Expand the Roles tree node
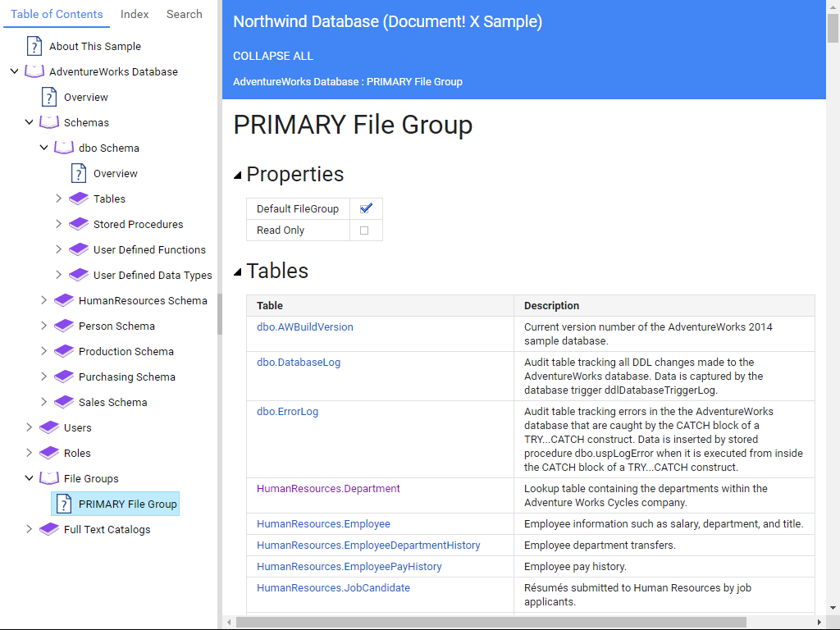 click(x=30, y=453)
